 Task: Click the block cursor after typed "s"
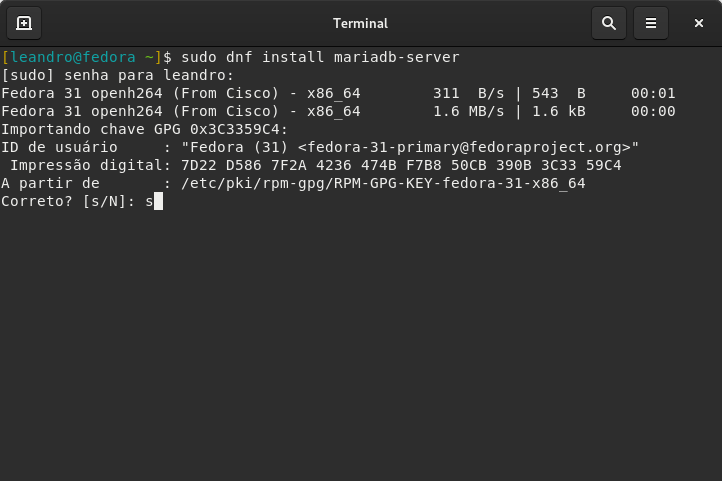click(x=158, y=201)
